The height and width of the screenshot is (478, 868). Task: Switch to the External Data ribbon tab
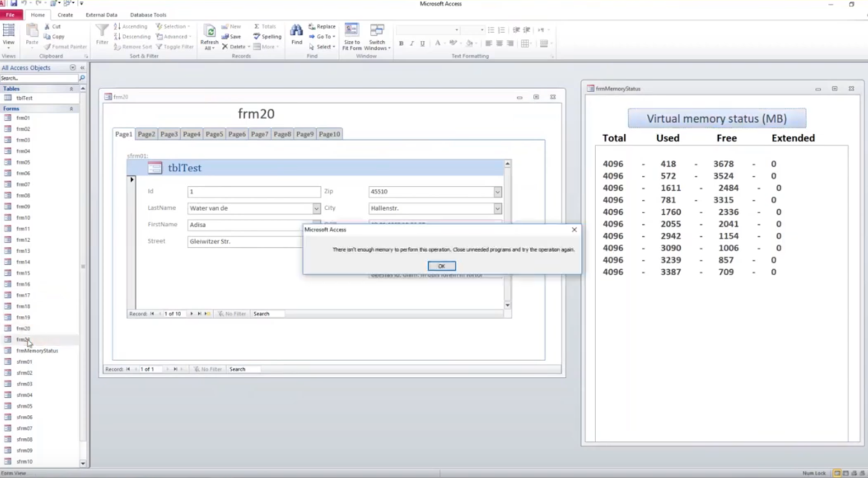[102, 15]
